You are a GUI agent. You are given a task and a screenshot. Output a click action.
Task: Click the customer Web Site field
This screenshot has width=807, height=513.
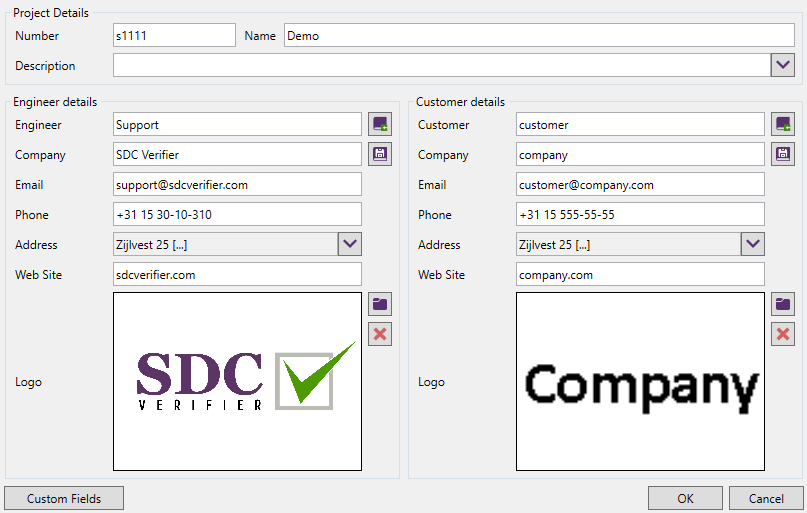click(x=640, y=274)
